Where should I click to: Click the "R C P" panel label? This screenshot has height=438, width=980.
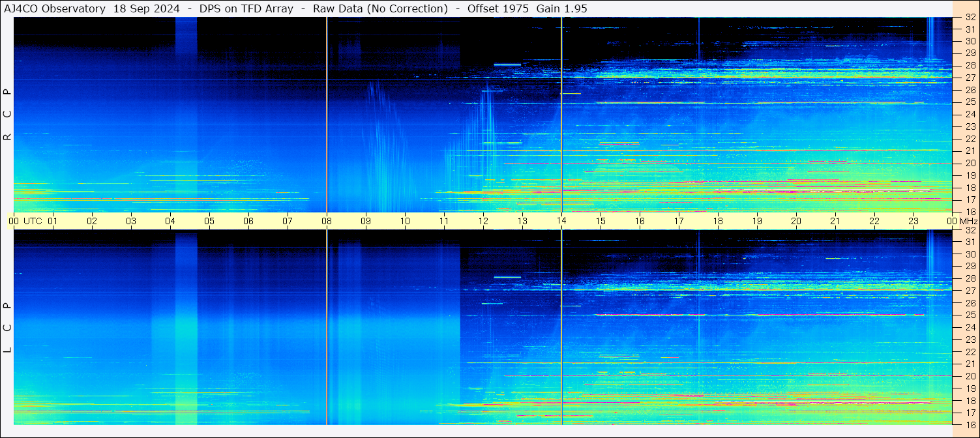click(x=7, y=115)
